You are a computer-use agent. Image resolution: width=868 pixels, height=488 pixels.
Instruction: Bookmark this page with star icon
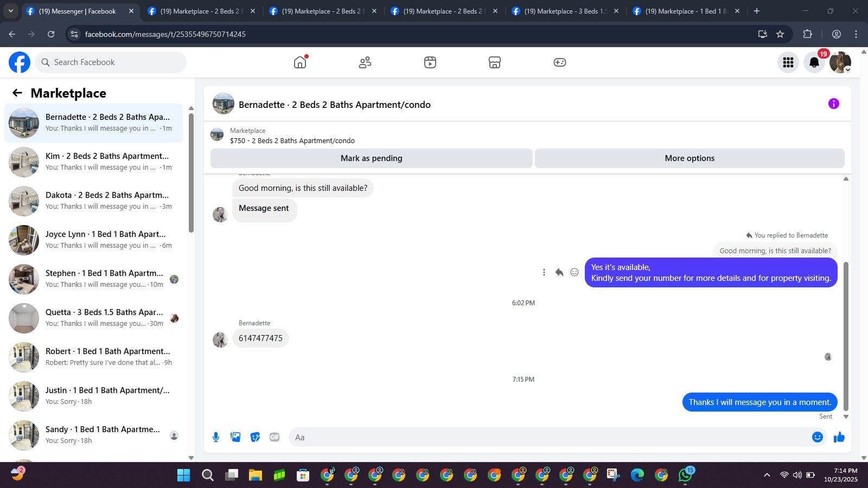(780, 34)
